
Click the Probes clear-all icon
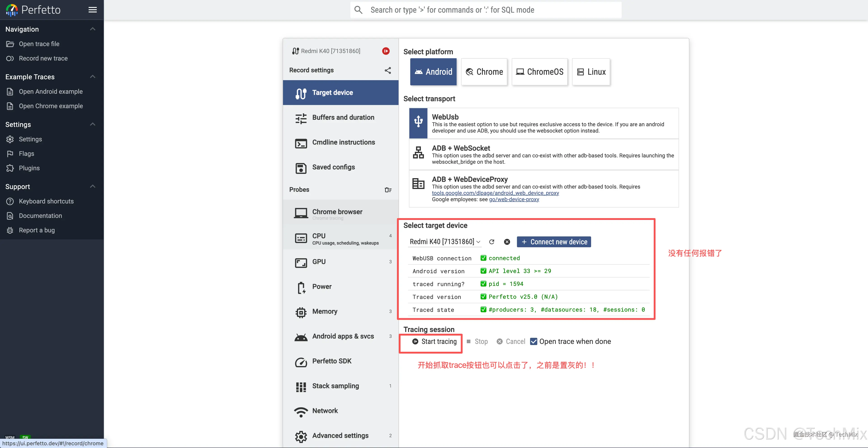pos(388,190)
